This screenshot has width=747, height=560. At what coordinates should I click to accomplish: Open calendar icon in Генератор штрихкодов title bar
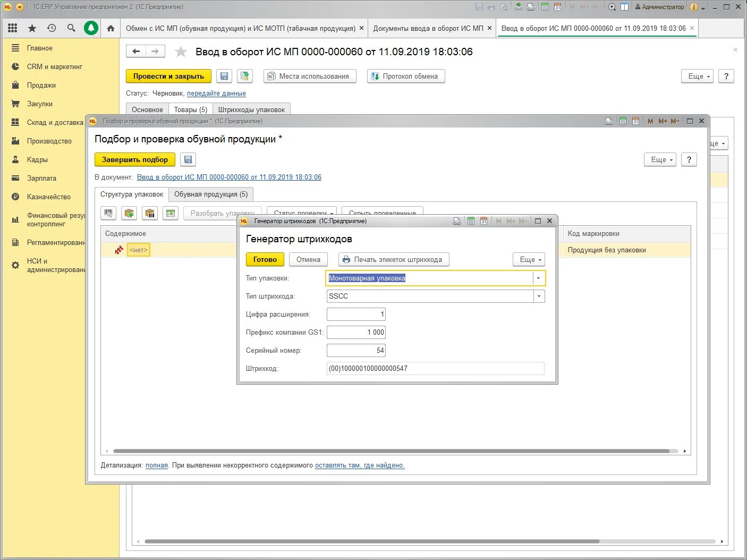point(483,221)
